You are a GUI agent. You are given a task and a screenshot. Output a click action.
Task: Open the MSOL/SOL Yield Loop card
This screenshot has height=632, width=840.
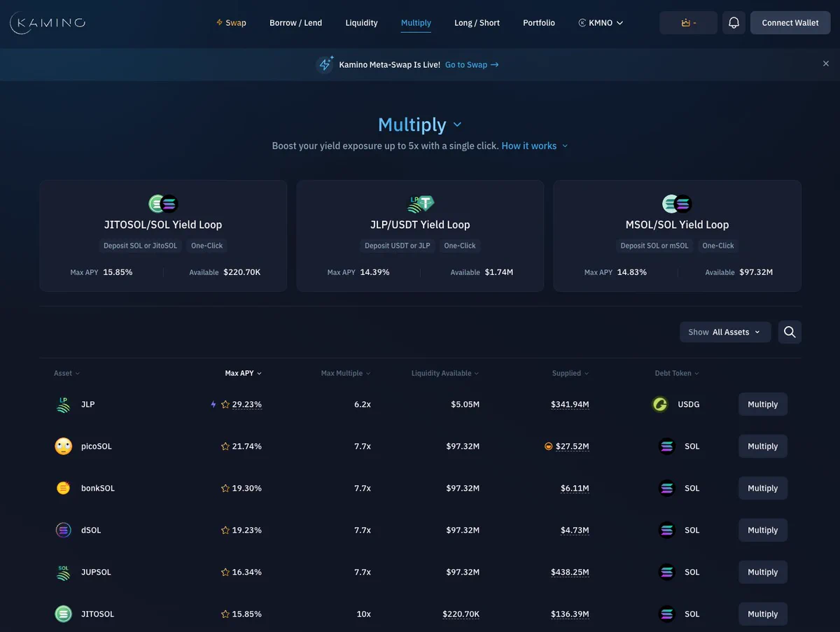pos(677,236)
